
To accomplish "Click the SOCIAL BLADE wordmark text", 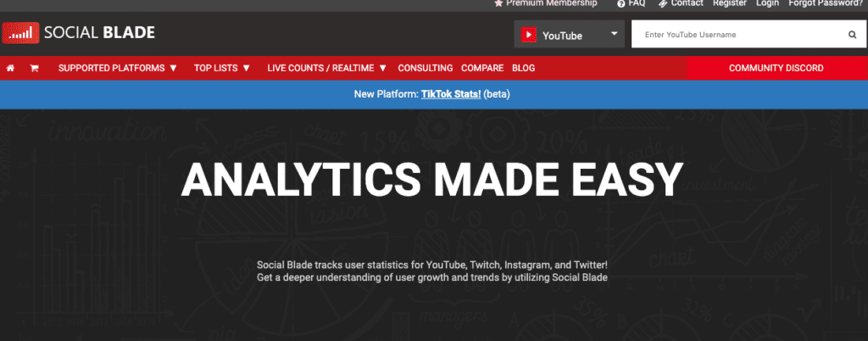I will (100, 33).
